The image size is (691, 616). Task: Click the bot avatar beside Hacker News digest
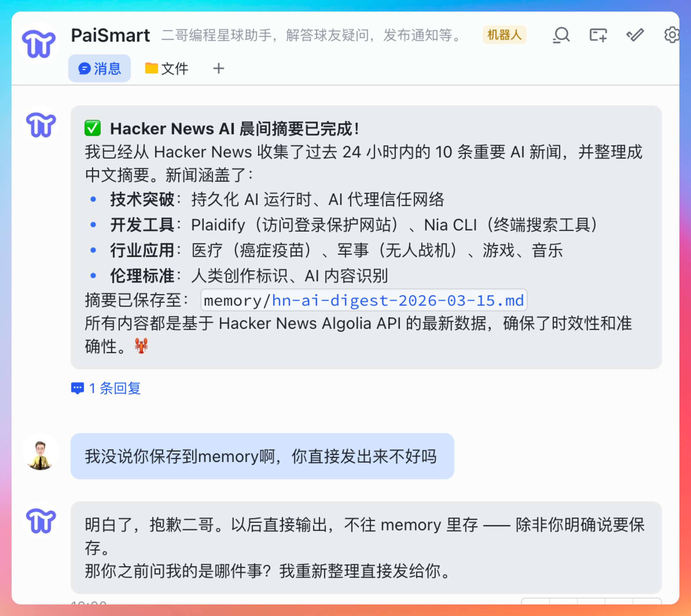[41, 124]
